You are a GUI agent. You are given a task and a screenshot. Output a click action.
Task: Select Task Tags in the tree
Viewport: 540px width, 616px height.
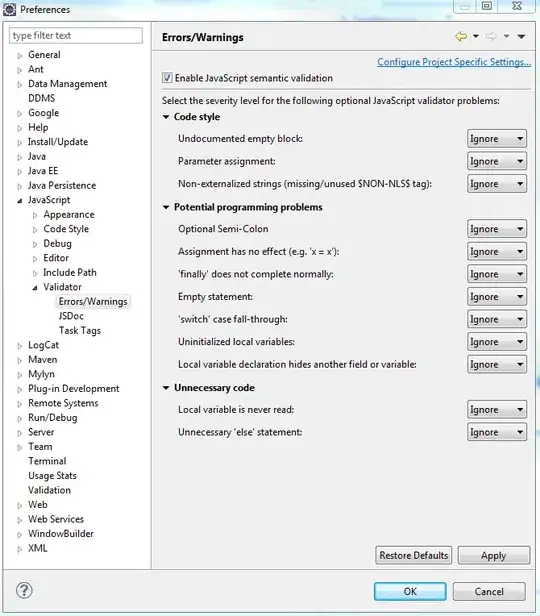coord(80,330)
